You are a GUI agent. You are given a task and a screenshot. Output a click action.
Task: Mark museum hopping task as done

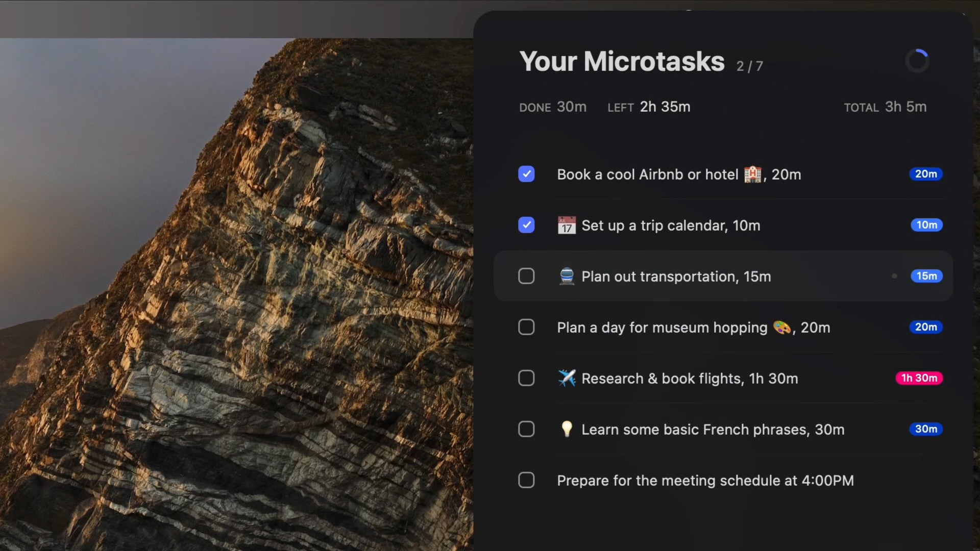[526, 327]
